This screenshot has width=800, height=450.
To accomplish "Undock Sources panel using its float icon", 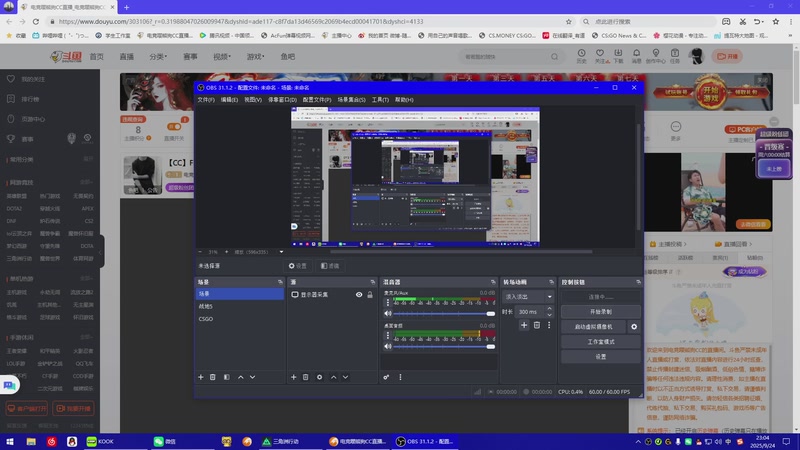I will (x=372, y=282).
